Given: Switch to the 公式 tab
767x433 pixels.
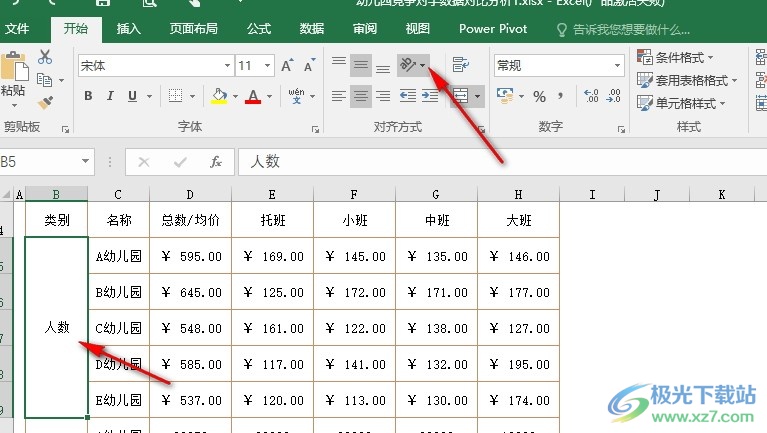Looking at the screenshot, I should pos(259,29).
